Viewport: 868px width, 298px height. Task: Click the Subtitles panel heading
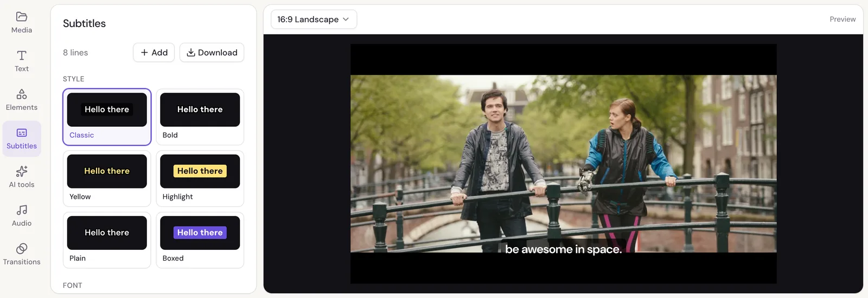(84, 23)
